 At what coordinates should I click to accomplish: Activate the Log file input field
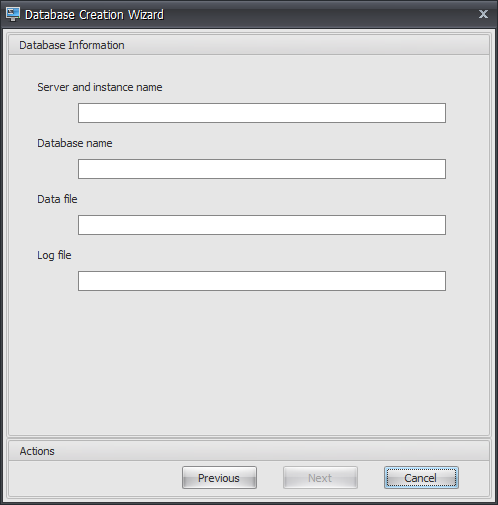[262, 281]
